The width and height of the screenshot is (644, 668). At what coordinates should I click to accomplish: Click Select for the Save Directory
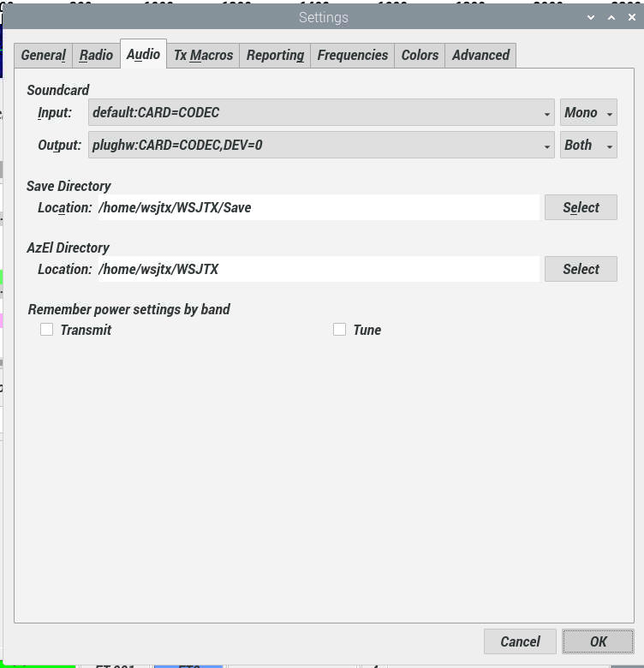pyautogui.click(x=581, y=207)
